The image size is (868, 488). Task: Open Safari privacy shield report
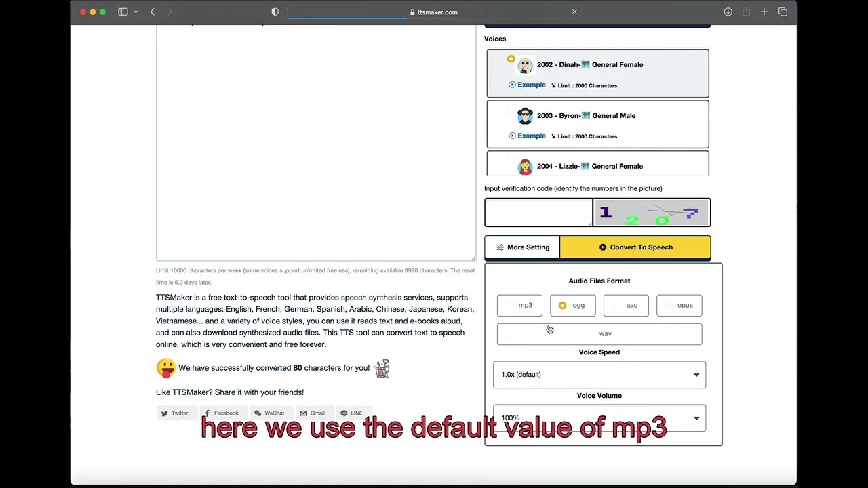point(275,12)
